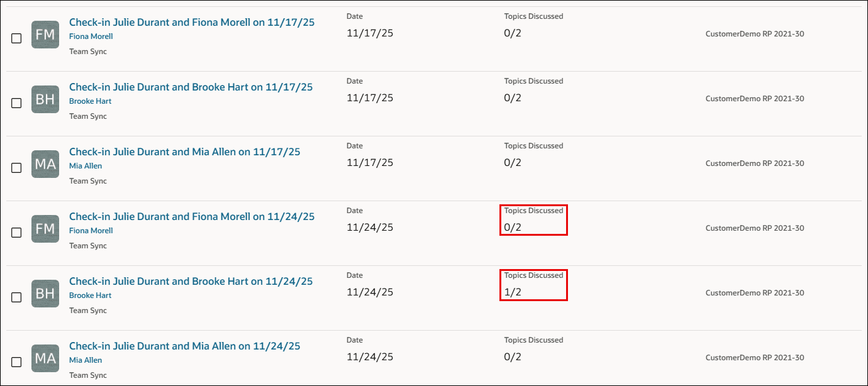868x386 pixels.
Task: Click the BH avatar for the 11/24/25 check-in
Action: (45, 294)
